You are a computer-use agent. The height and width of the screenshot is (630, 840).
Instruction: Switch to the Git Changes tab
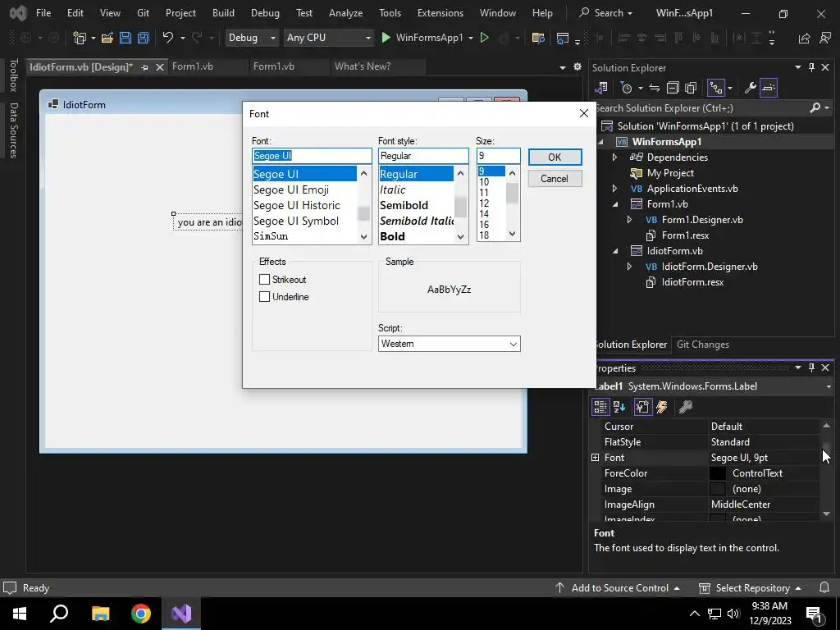pyautogui.click(x=703, y=345)
